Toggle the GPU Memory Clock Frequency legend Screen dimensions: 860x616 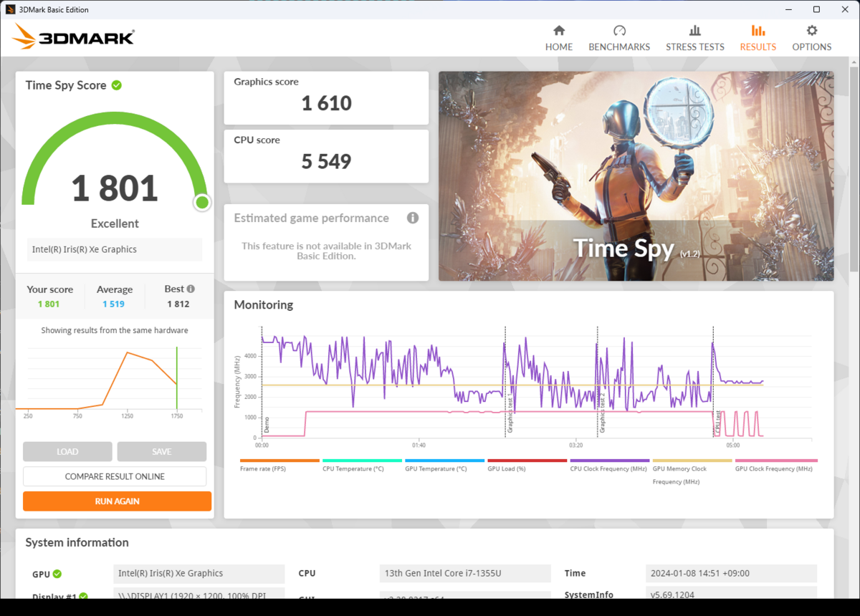(x=692, y=472)
